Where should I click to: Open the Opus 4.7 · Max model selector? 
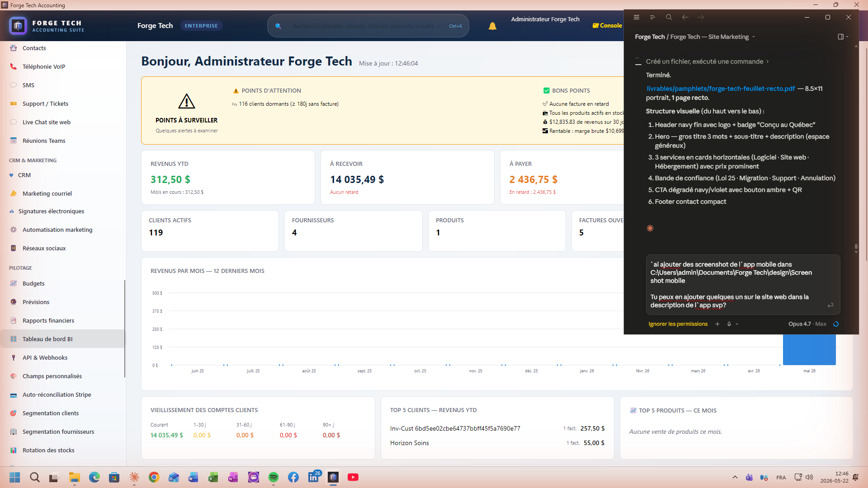(807, 324)
